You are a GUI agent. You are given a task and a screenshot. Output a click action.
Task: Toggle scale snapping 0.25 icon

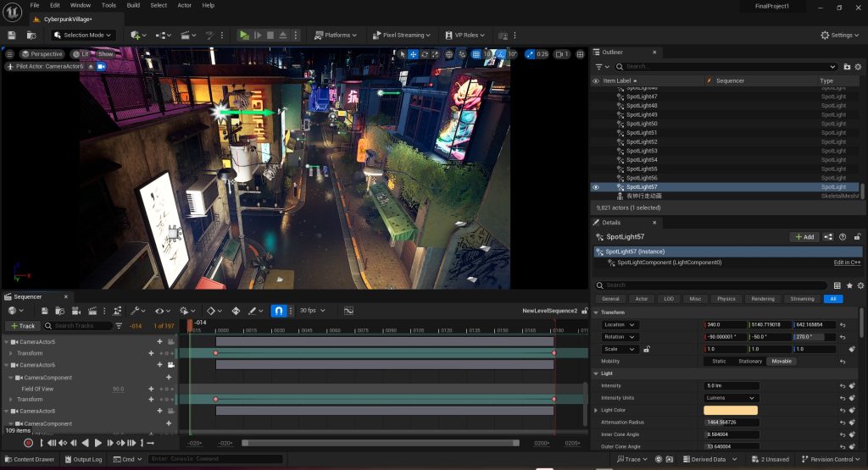pos(530,54)
